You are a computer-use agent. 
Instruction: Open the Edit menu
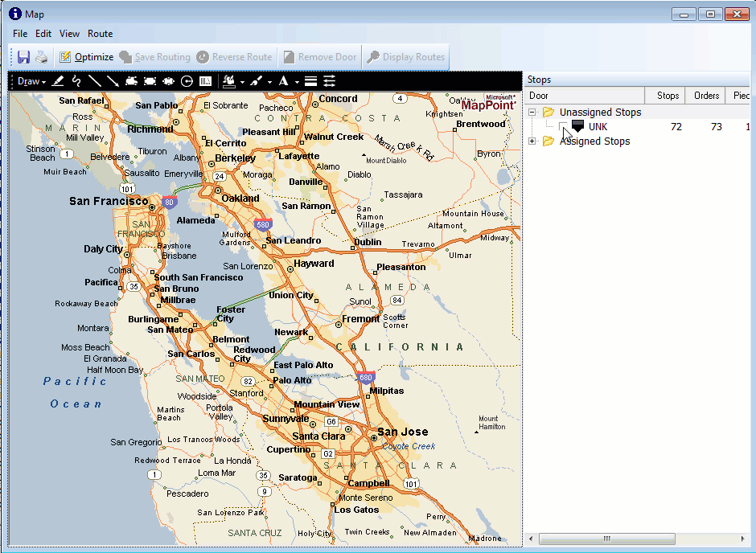(x=43, y=34)
